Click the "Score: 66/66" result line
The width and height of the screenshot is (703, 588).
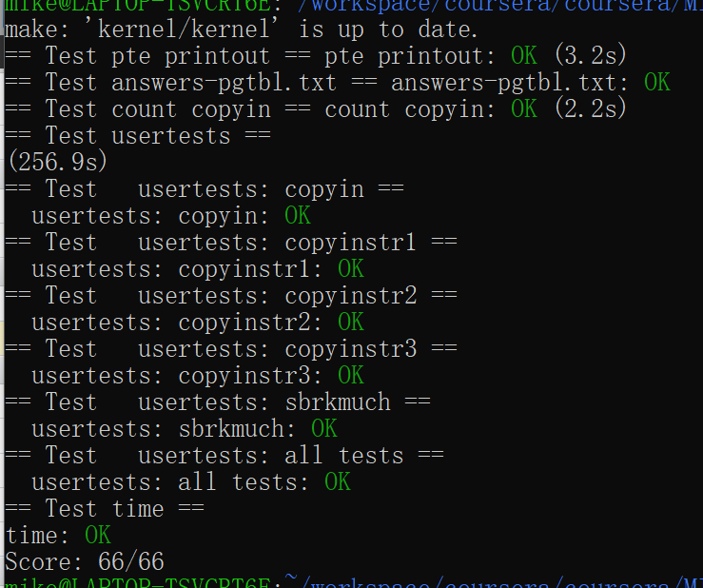click(84, 561)
